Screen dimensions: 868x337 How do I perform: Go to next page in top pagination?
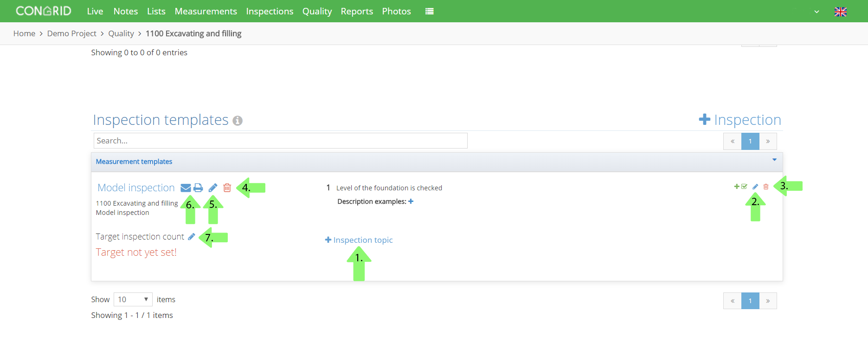pos(768,141)
